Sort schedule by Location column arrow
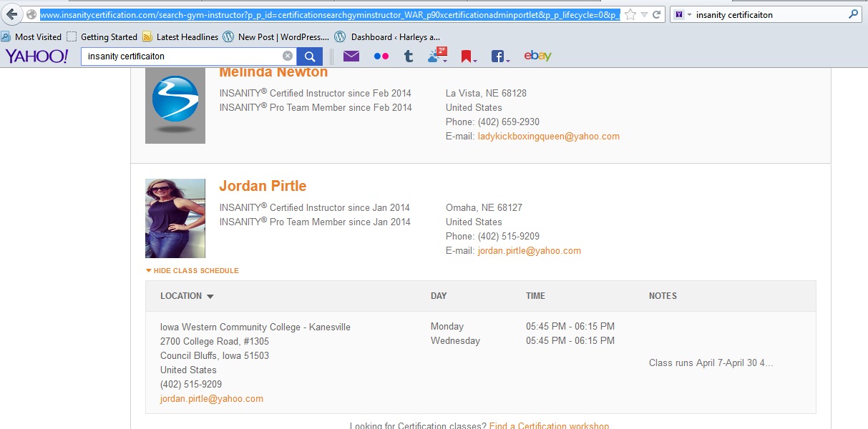868x429 pixels. pyautogui.click(x=210, y=296)
